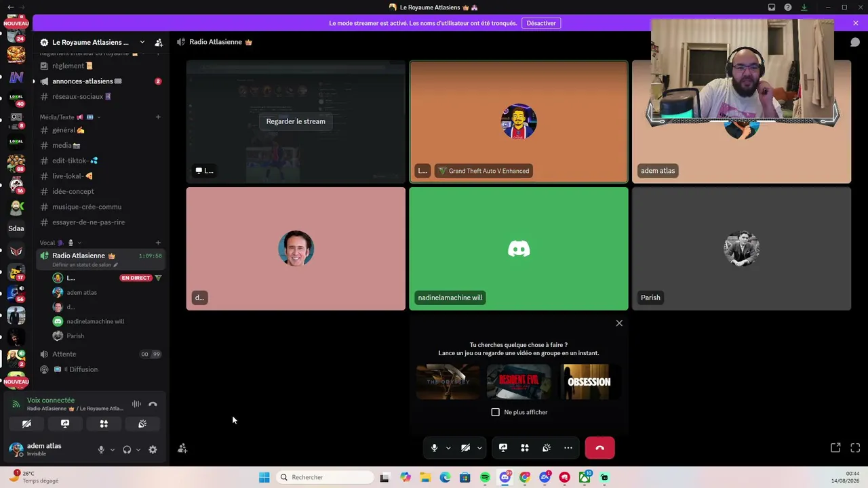Pop out the call window

click(x=835, y=448)
